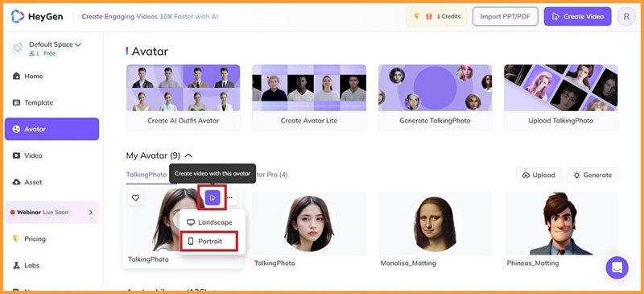Open Generate TalkingPhoto card
This screenshot has height=294, width=644.
[435, 97]
